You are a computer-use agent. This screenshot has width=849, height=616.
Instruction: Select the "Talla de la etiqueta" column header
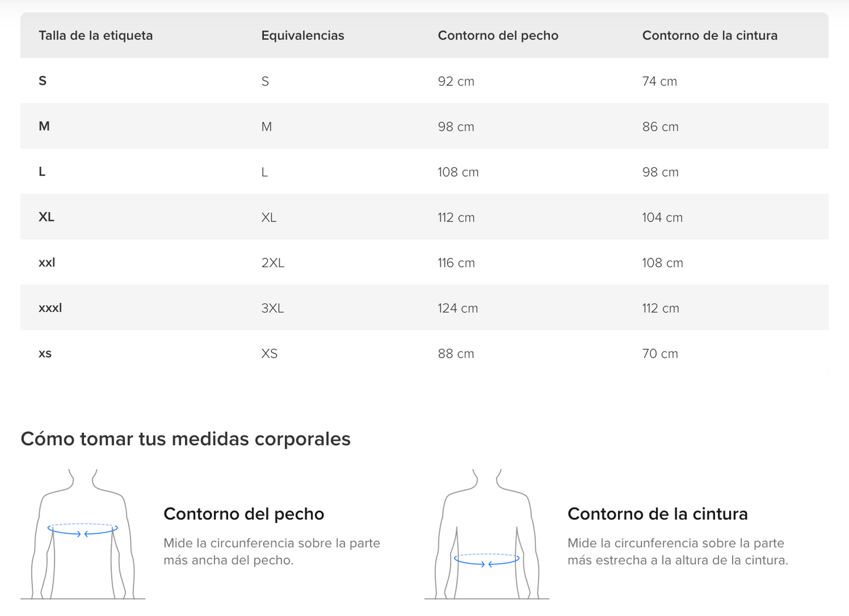click(x=96, y=36)
